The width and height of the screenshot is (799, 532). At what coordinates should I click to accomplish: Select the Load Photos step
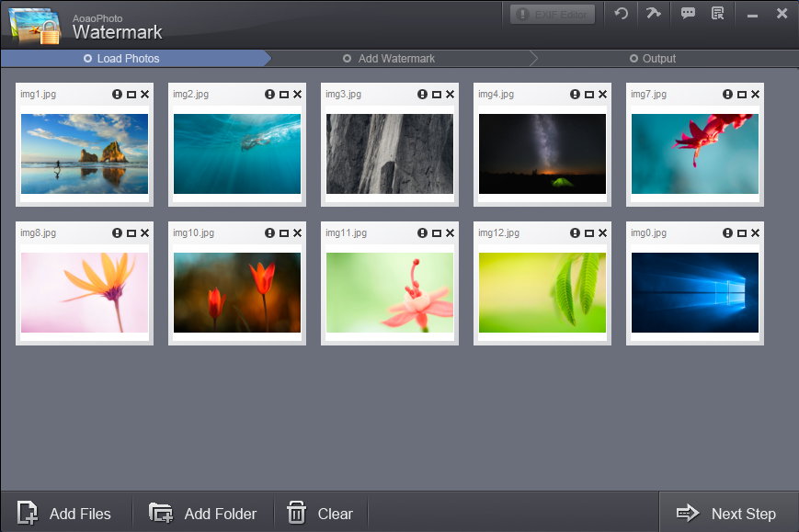point(128,59)
